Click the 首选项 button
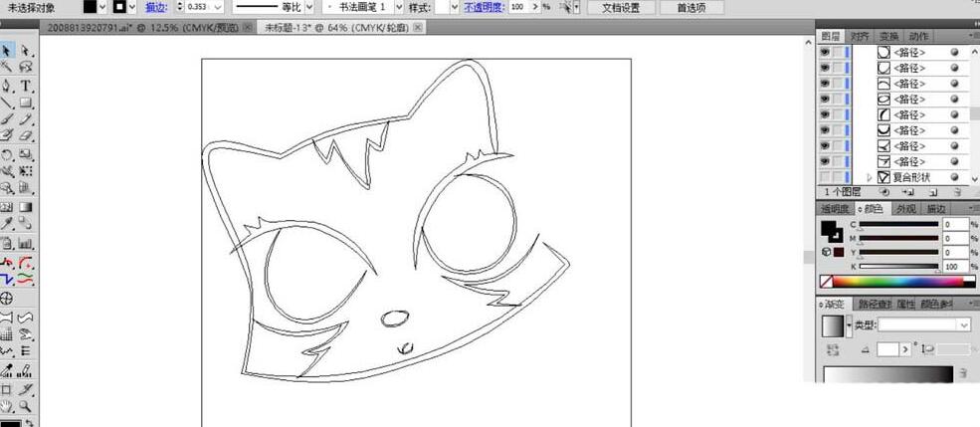The height and width of the screenshot is (427, 980). coord(691,8)
